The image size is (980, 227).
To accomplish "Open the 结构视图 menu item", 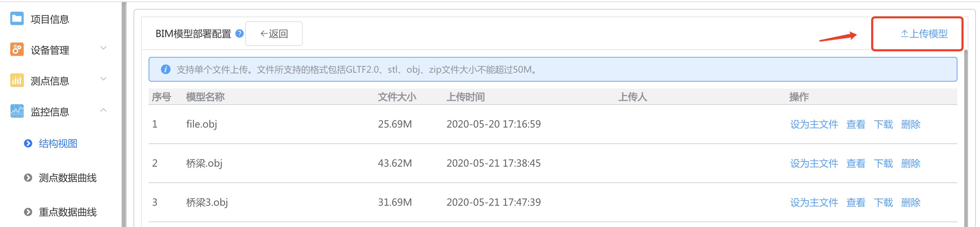I will click(58, 144).
